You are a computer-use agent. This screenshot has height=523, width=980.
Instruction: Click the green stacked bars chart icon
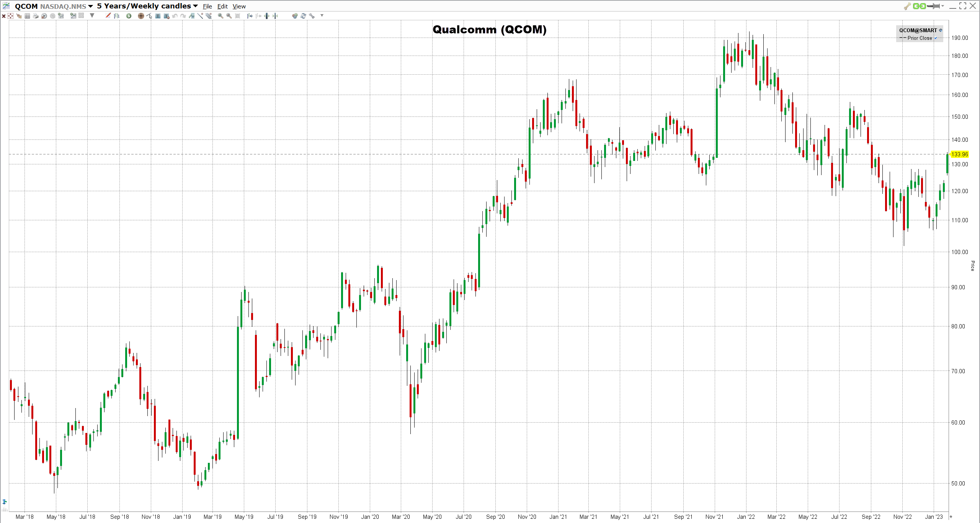pyautogui.click(x=191, y=16)
